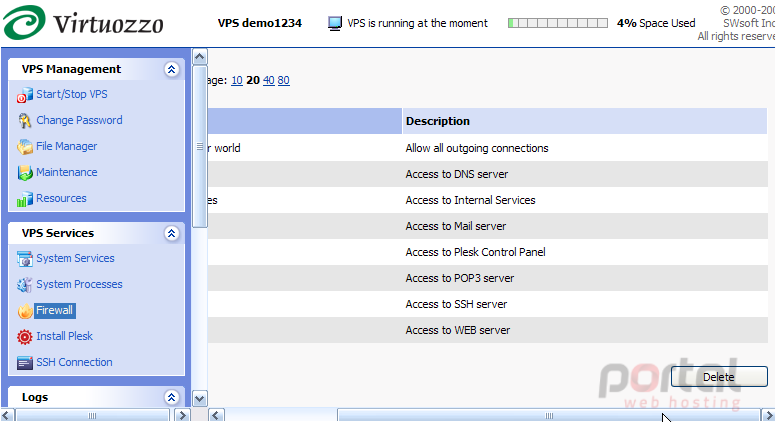Image resolution: width=776 pixels, height=422 pixels.
Task: Show 80 items per page
Action: (x=283, y=80)
